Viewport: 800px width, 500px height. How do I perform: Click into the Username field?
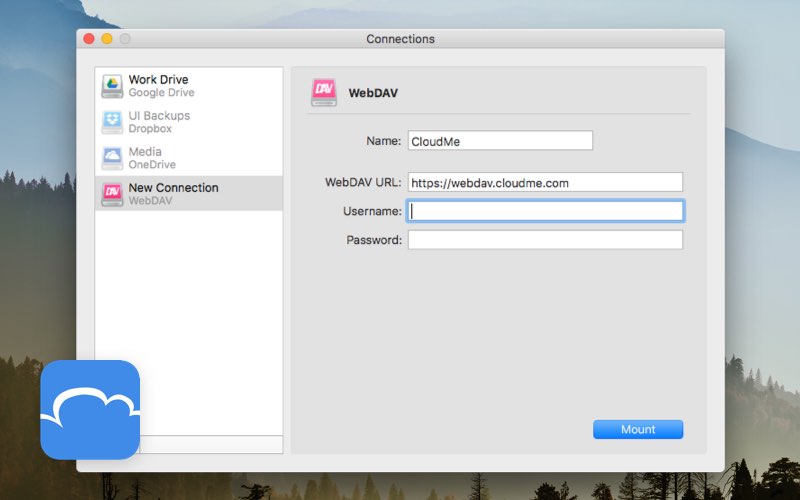pyautogui.click(x=545, y=211)
